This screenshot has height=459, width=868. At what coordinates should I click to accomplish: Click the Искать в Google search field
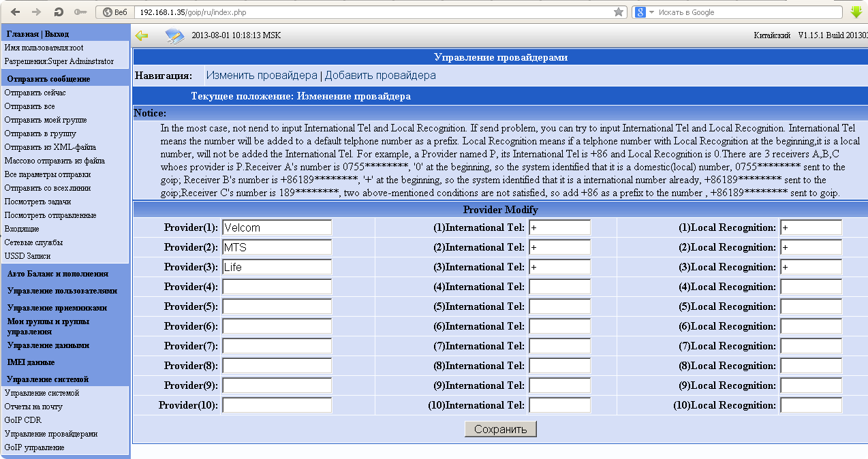(x=747, y=12)
